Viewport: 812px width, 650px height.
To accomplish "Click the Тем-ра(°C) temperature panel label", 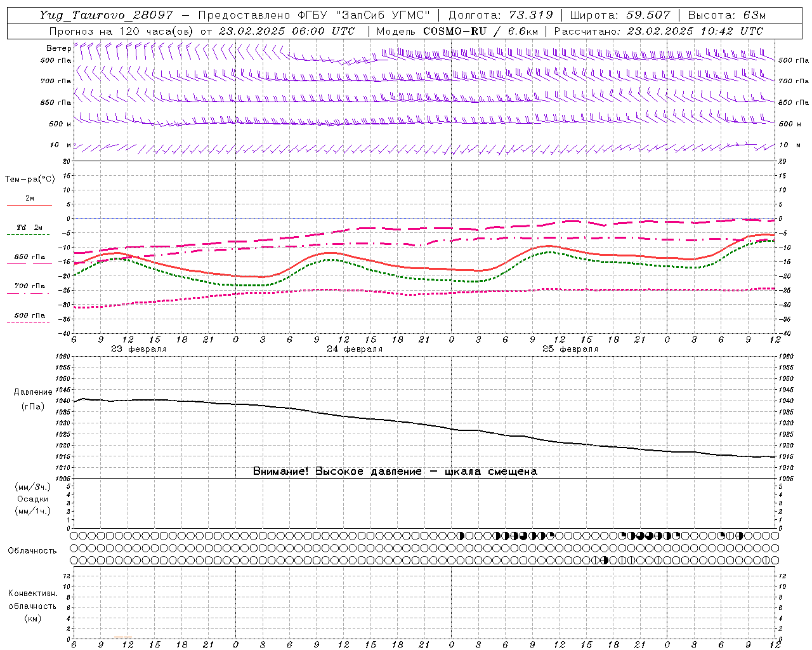I will (30, 180).
